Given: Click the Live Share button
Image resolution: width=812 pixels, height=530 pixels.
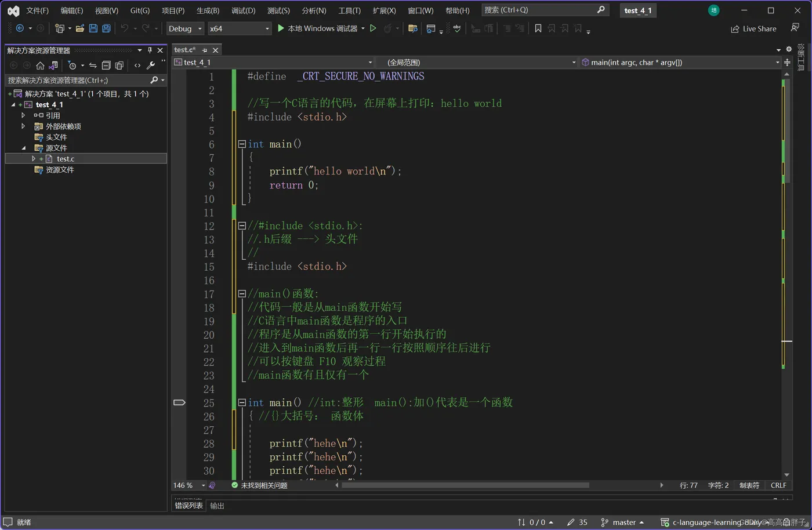Looking at the screenshot, I should [753, 28].
